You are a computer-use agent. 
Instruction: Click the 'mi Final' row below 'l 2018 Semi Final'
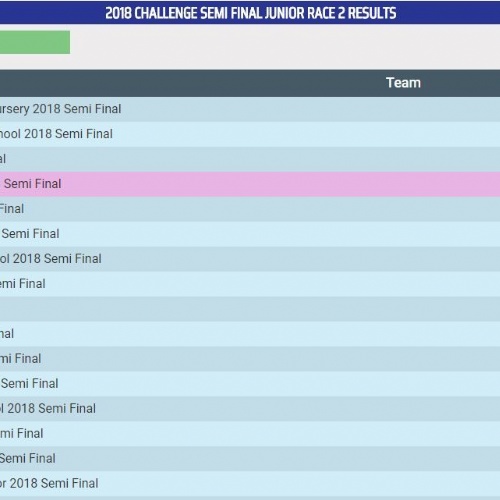tap(250, 434)
